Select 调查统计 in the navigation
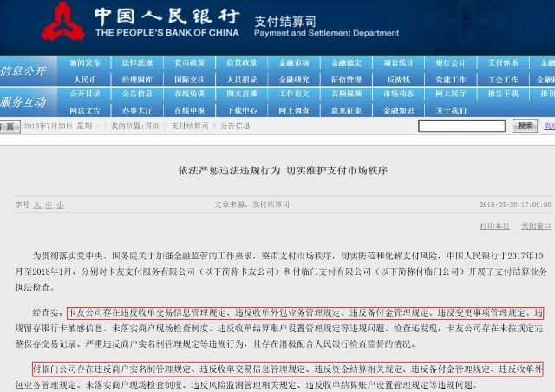555x392 pixels. pyautogui.click(x=399, y=63)
